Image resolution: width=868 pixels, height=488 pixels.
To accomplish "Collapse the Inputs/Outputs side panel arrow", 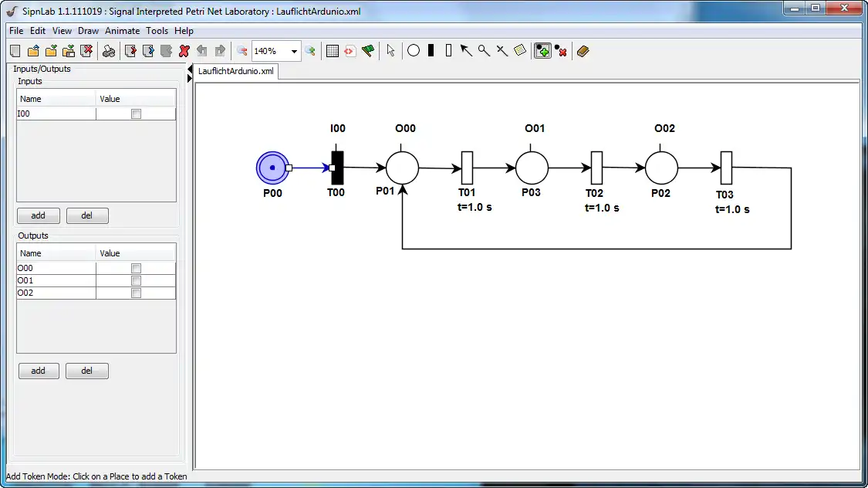I will click(x=189, y=69).
